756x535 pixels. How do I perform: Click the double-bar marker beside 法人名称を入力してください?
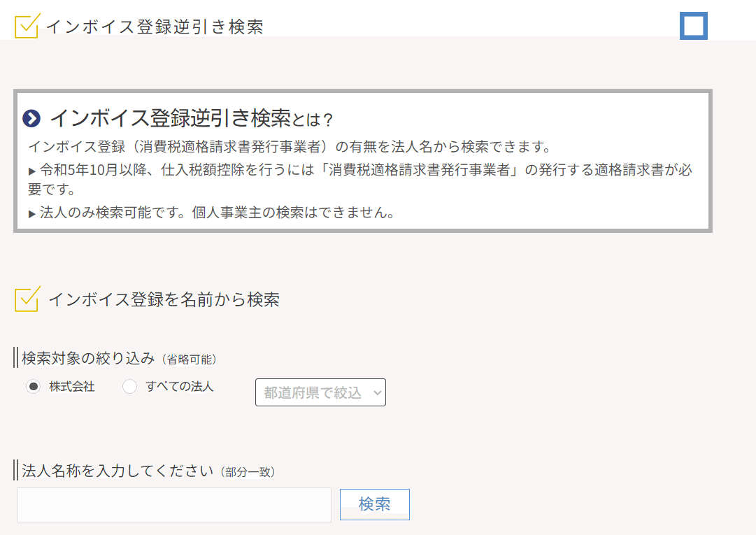[16, 469]
